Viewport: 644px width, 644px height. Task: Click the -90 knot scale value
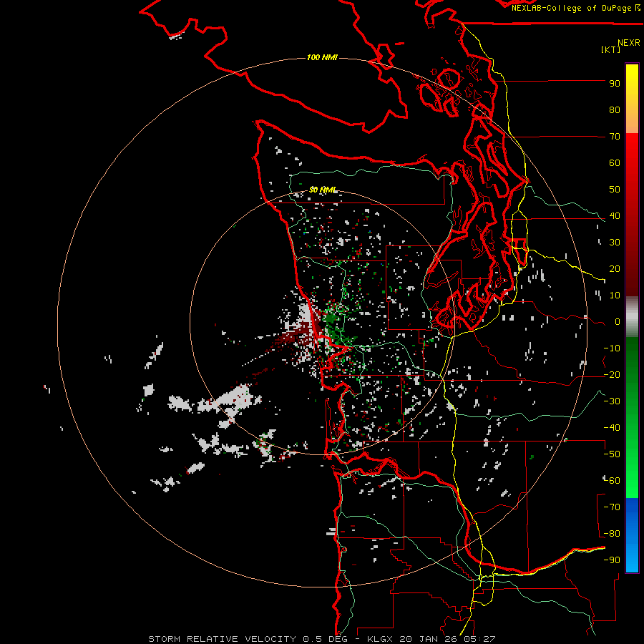pyautogui.click(x=612, y=560)
